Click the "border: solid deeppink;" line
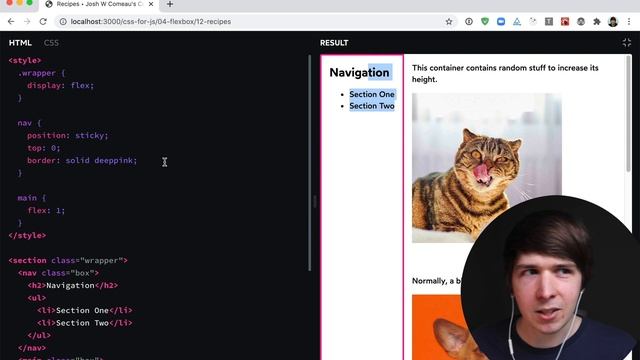The height and width of the screenshot is (360, 640). 82,160
